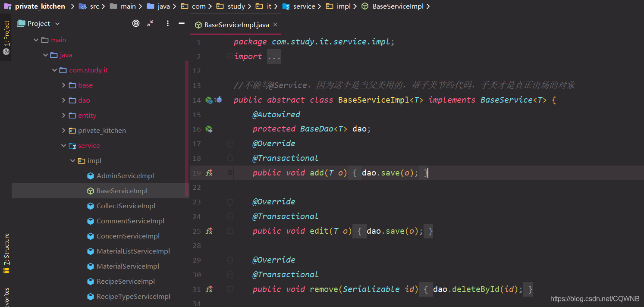Screen dimensions: 644x307
Task: Click BaseDao type in field declaration
Action: click(317, 129)
